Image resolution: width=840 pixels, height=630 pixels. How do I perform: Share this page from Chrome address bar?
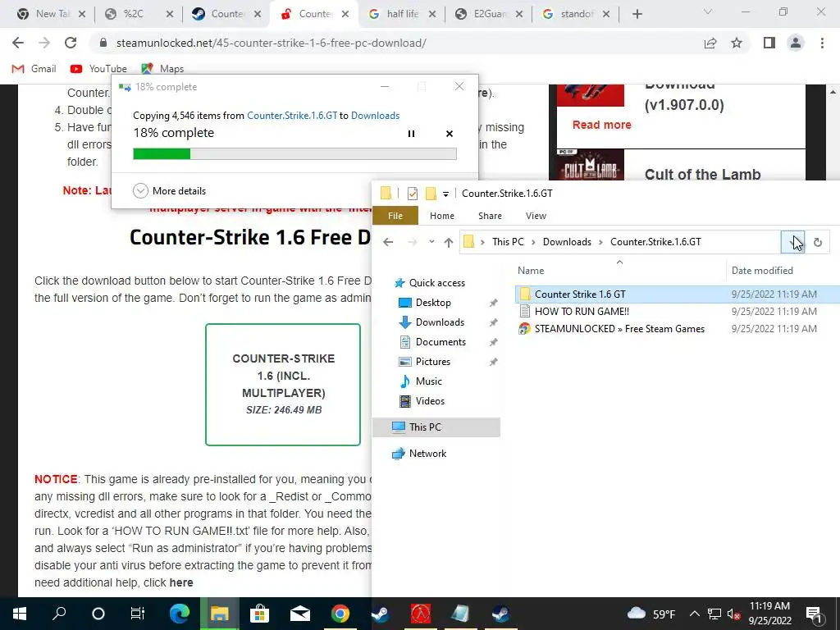(x=710, y=43)
